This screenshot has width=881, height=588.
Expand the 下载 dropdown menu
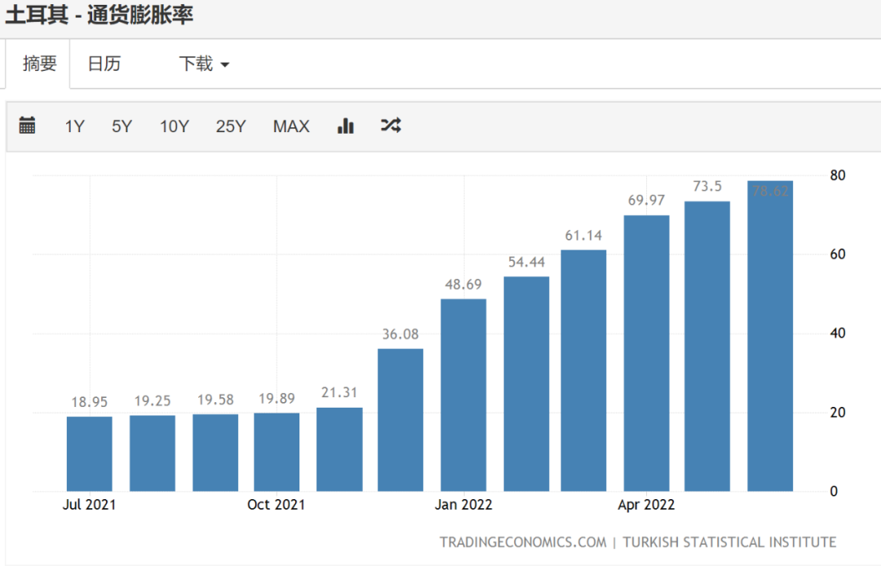tap(204, 64)
